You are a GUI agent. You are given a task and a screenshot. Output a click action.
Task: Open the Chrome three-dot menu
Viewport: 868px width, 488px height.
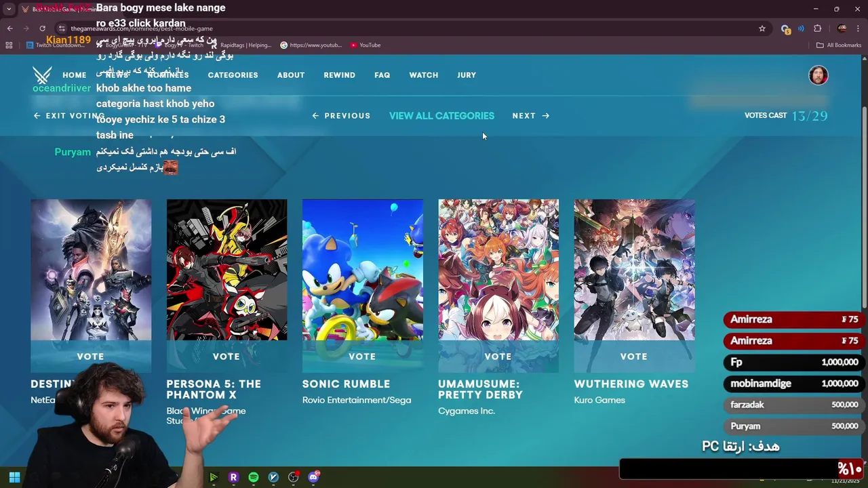tap(857, 28)
